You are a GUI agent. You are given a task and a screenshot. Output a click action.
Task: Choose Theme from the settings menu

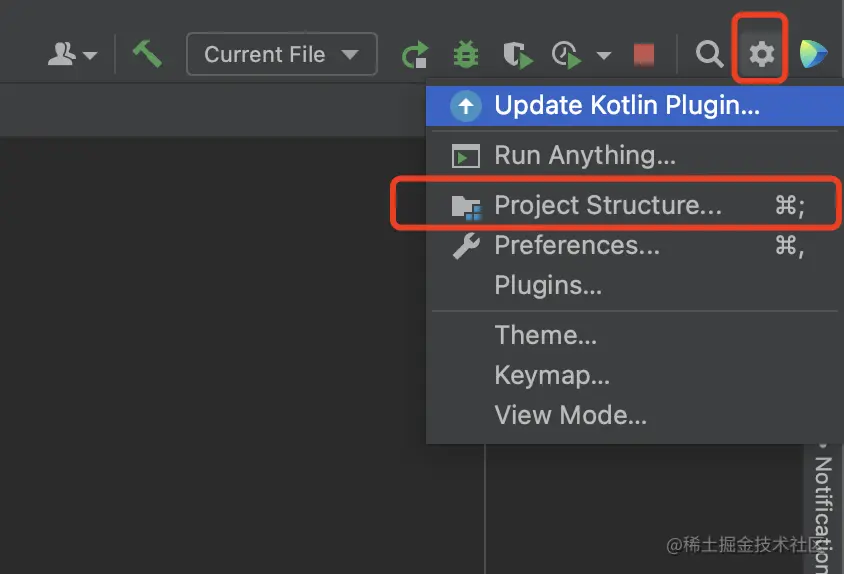pos(545,336)
